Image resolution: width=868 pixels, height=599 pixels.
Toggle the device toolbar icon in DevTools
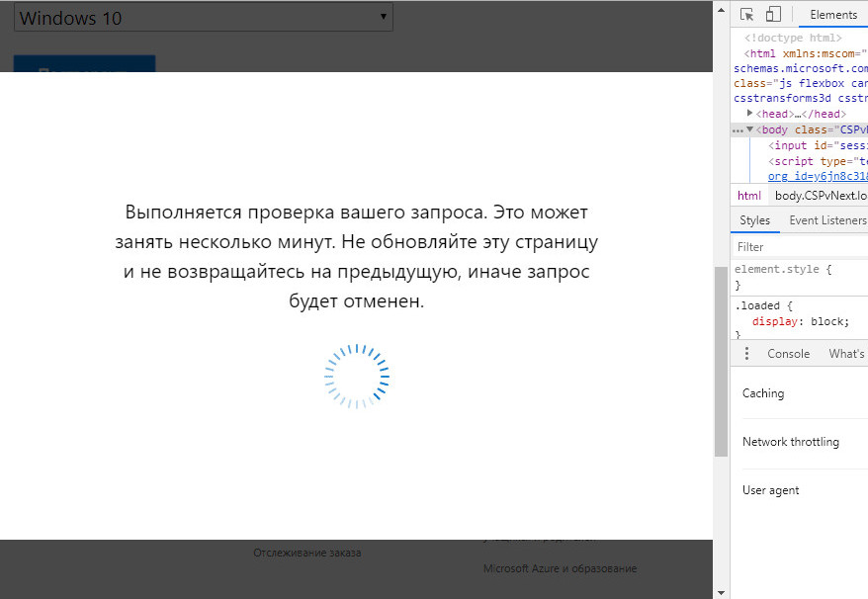(x=773, y=15)
